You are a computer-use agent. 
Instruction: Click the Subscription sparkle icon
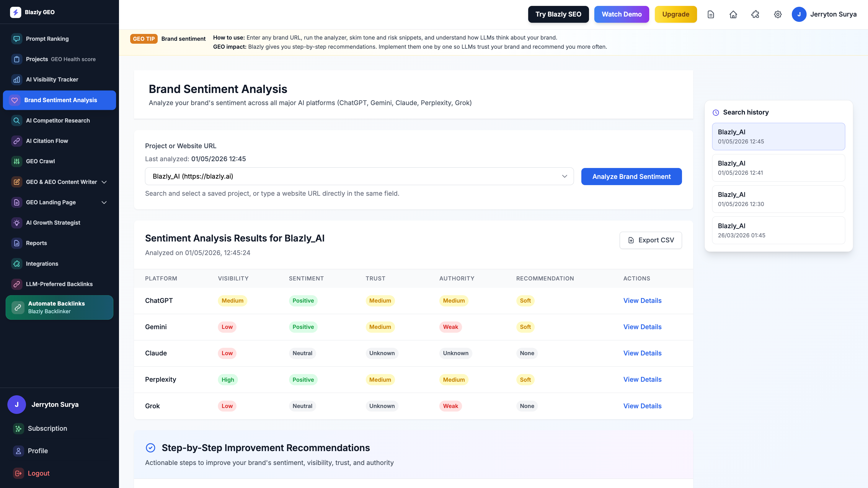pos(19,428)
